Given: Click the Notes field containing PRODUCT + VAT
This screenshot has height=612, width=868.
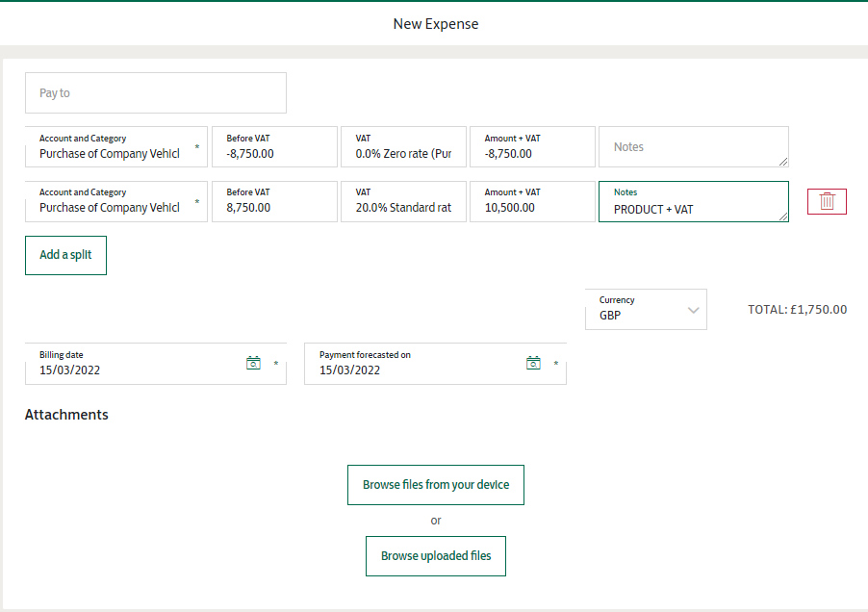Looking at the screenshot, I should point(693,202).
